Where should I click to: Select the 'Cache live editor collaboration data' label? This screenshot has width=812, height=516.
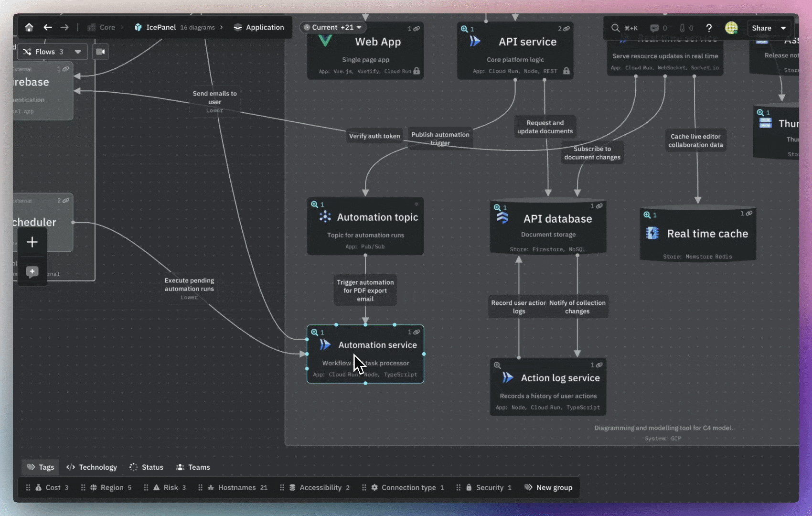(x=695, y=140)
